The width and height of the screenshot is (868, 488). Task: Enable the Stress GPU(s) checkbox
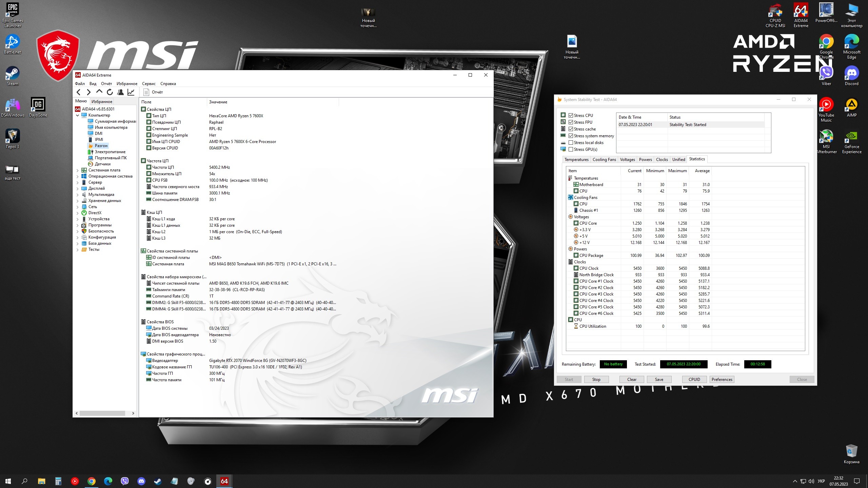pyautogui.click(x=571, y=149)
